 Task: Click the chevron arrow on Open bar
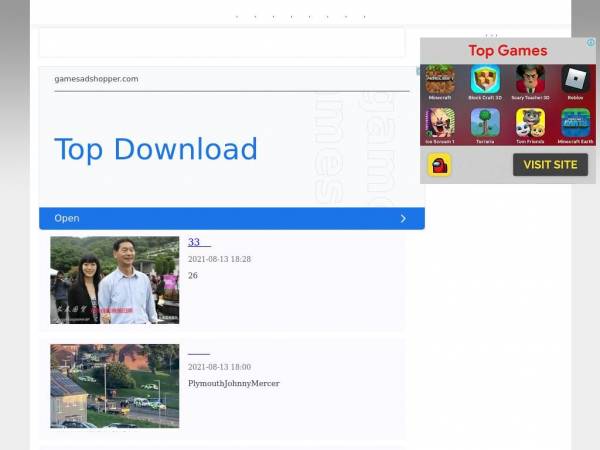click(403, 218)
